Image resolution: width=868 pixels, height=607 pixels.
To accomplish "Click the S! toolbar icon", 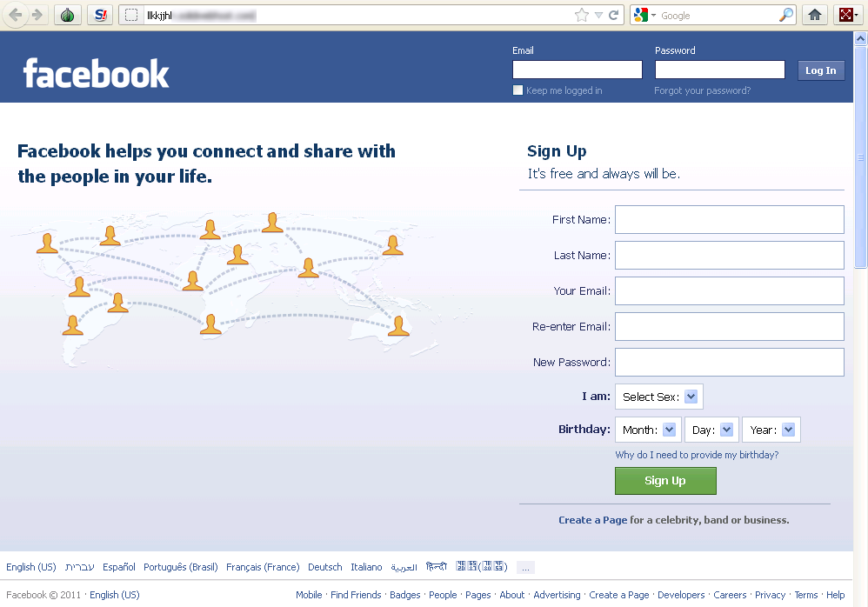I will (100, 15).
